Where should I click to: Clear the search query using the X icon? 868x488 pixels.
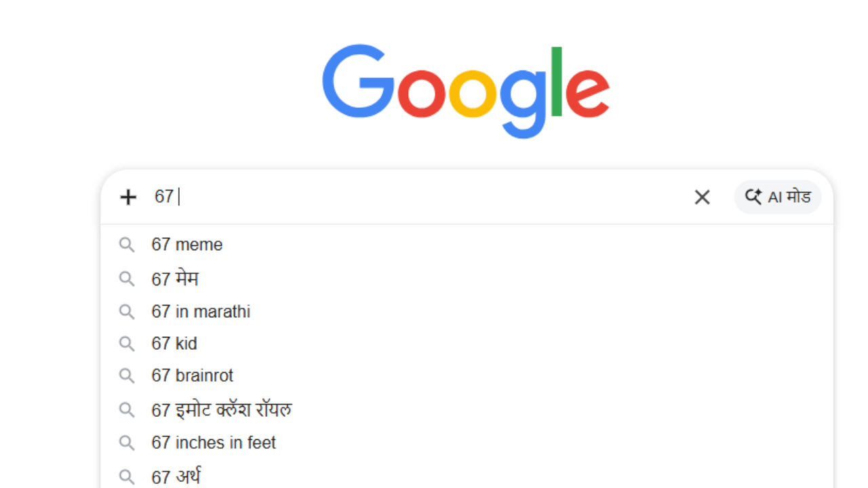coord(702,197)
